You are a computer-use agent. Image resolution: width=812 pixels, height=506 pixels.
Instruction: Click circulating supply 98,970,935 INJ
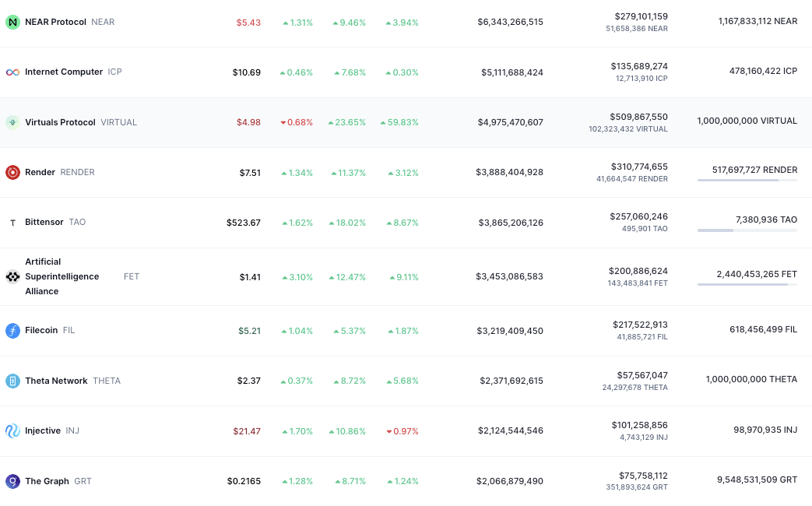point(765,430)
